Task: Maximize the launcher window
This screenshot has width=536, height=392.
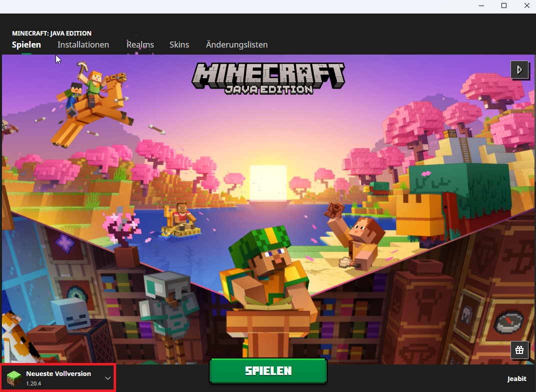Action: coord(504,6)
